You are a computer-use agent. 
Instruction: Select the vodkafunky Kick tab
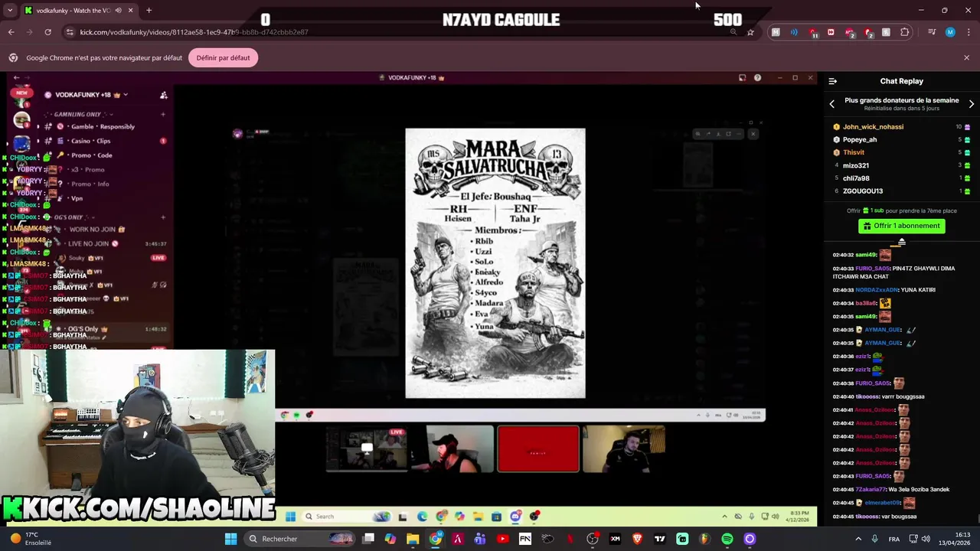[79, 11]
